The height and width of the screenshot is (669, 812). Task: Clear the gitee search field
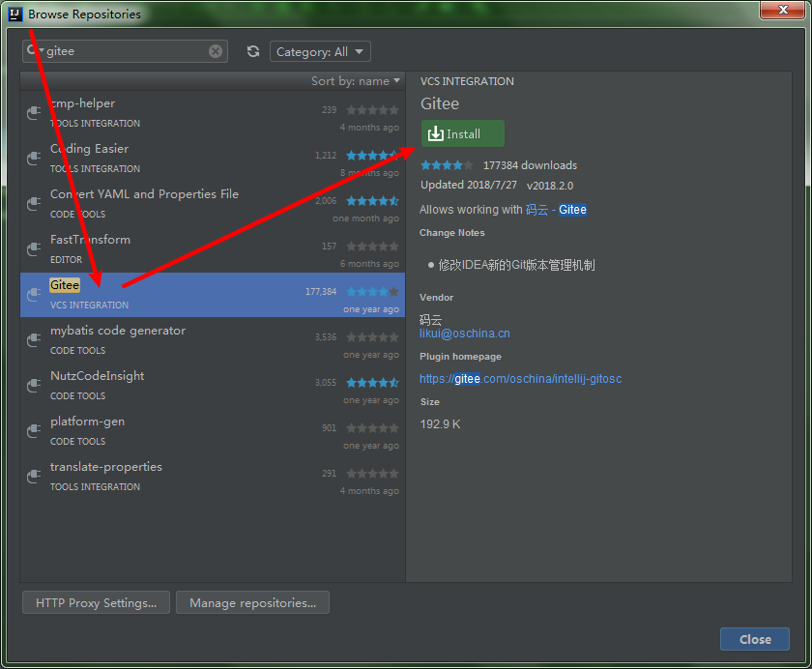[x=216, y=51]
